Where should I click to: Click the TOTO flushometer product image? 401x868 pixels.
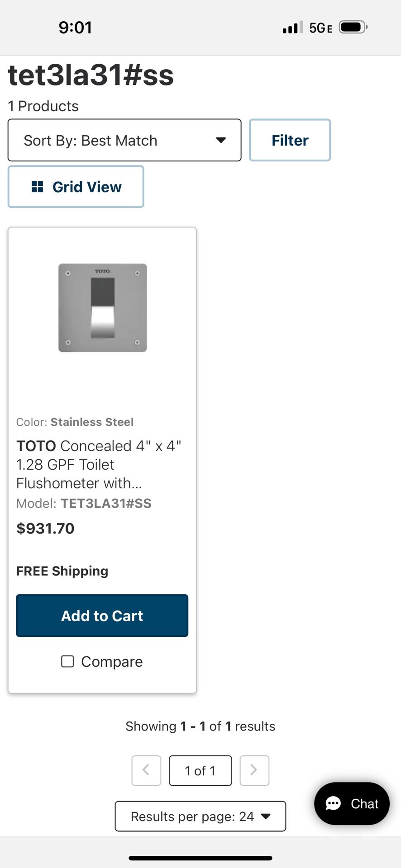[102, 308]
